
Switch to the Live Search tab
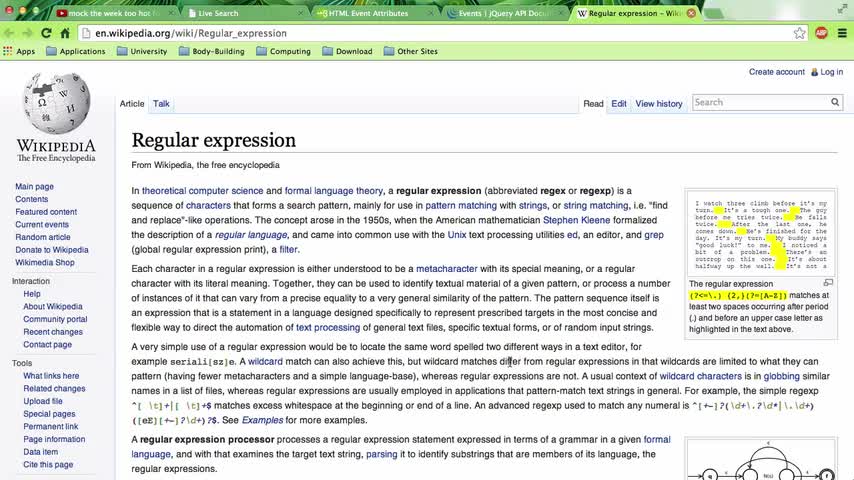(245, 13)
